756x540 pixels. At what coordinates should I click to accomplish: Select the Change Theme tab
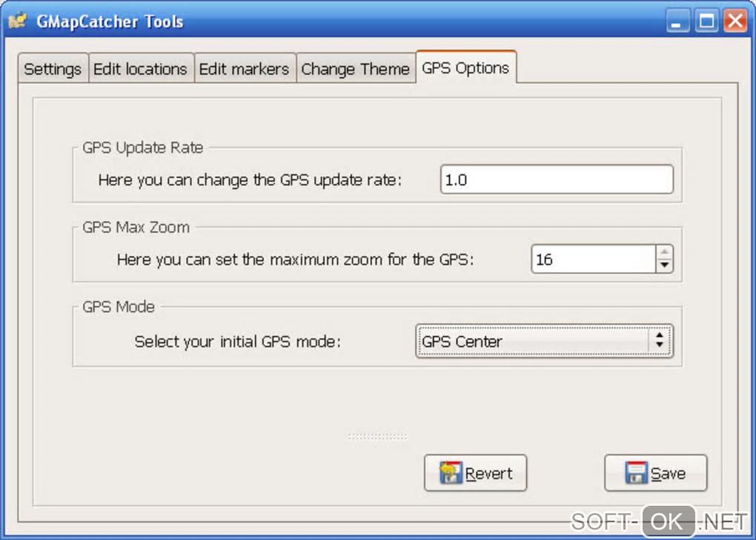tap(355, 69)
